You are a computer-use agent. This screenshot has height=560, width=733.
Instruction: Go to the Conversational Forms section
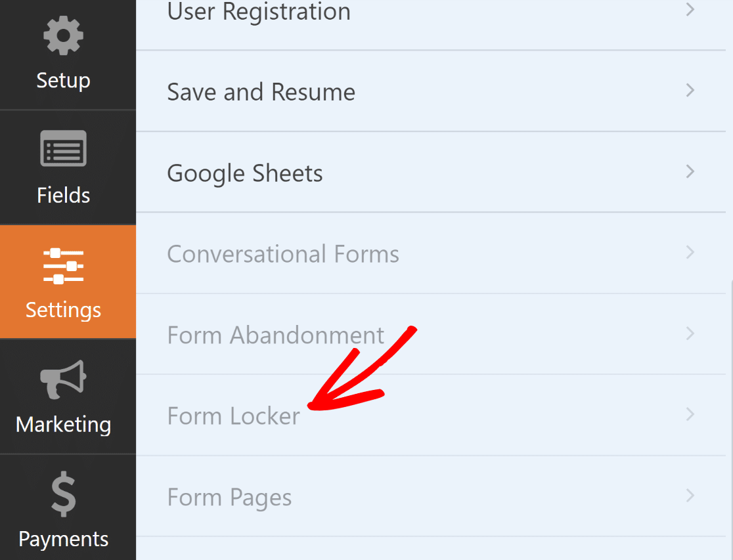431,253
